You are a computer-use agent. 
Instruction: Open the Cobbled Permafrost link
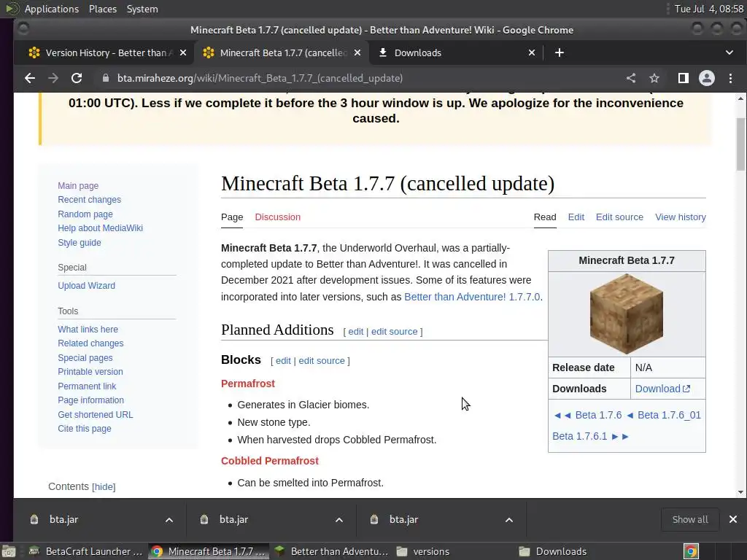[x=270, y=461]
